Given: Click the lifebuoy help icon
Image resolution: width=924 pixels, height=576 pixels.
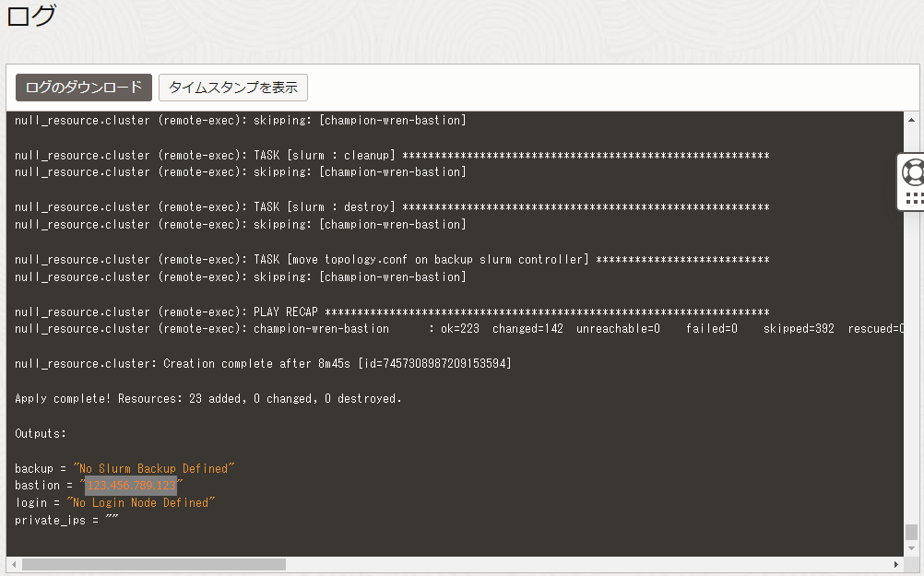Looking at the screenshot, I should 912,170.
